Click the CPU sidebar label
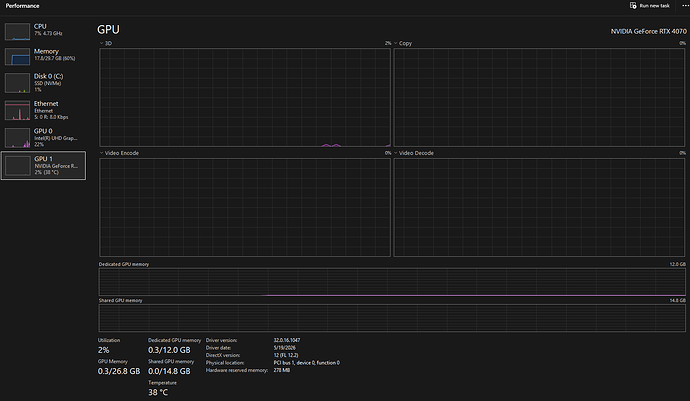 pyautogui.click(x=40, y=26)
